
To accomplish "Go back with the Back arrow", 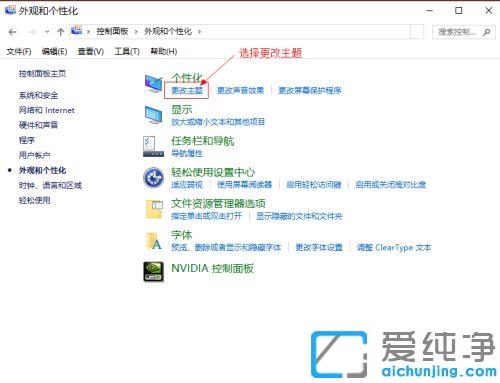I will [12, 32].
